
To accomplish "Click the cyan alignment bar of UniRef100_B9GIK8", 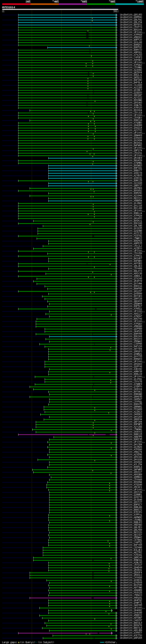I will 83,336.
